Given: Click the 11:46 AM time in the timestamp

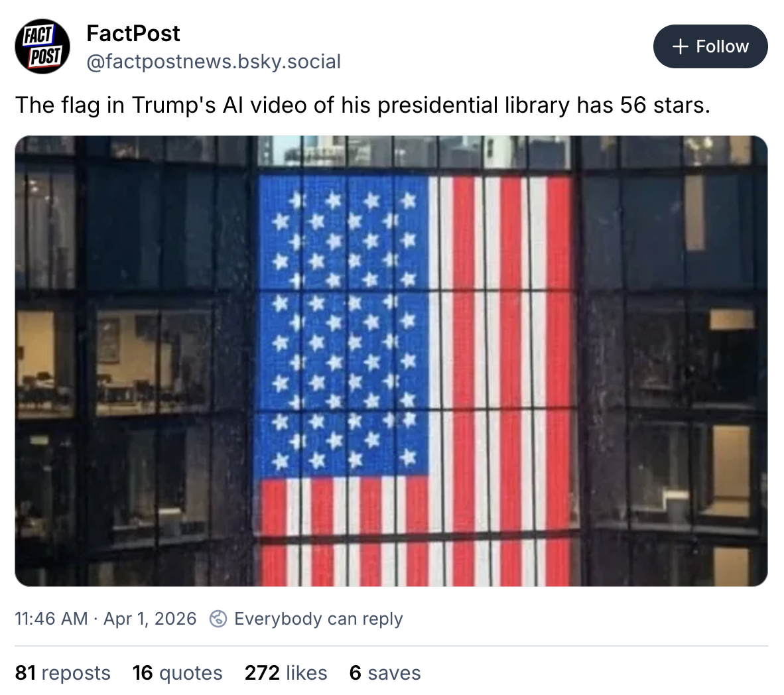Looking at the screenshot, I should pyautogui.click(x=51, y=619).
